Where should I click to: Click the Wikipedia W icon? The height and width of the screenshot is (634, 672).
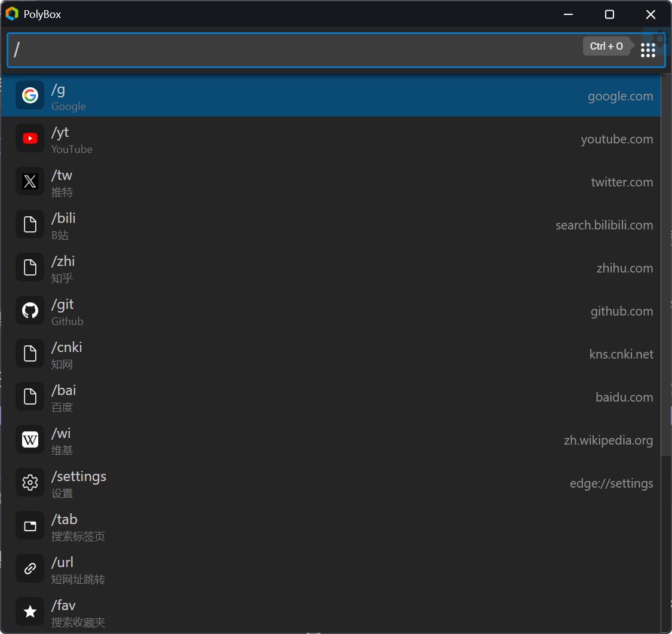tap(30, 439)
